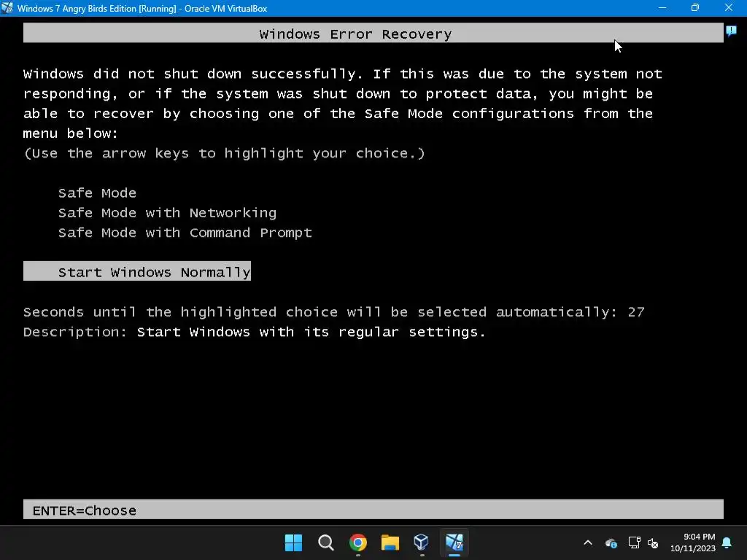Viewport: 747px width, 560px height.
Task: Open the cloud sync tray icon
Action: (x=611, y=542)
